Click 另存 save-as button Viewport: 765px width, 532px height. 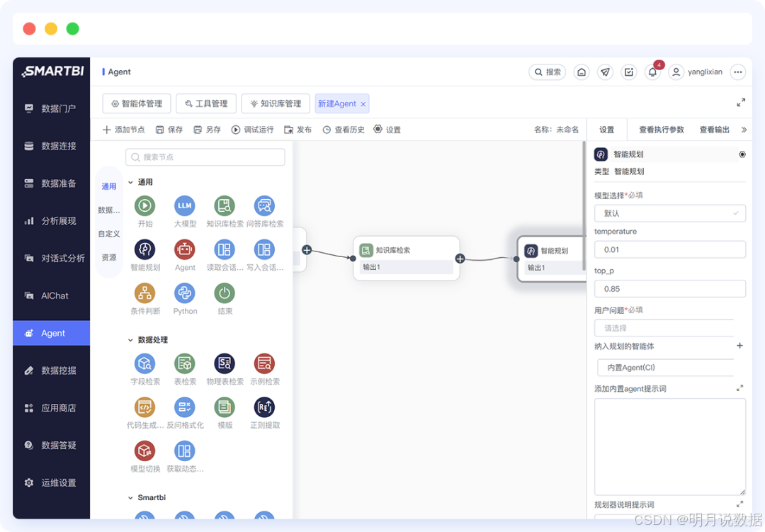click(208, 130)
